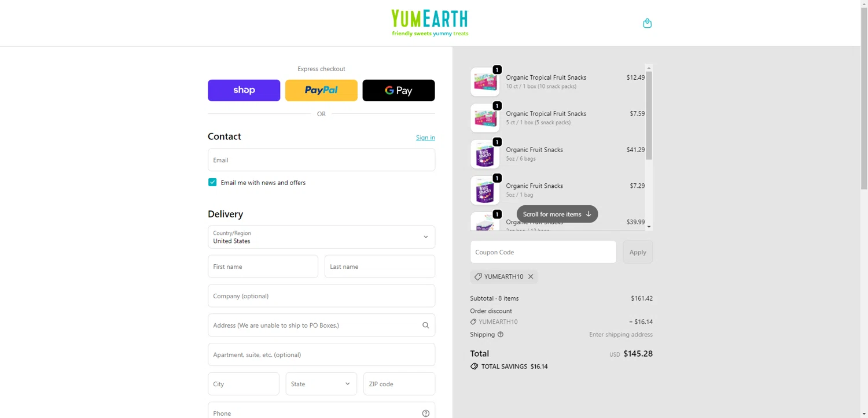Viewport: 868px width, 418px height.
Task: Click the Total Savings tag icon
Action: (x=475, y=367)
